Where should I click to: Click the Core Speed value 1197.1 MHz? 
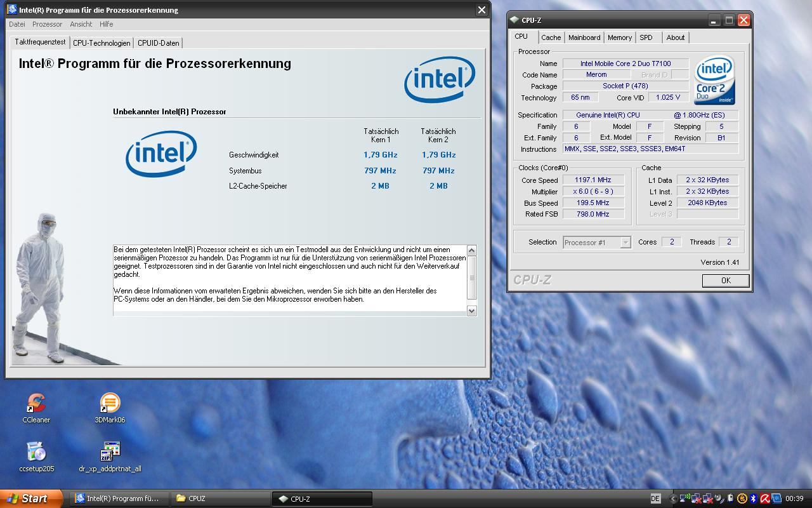pyautogui.click(x=593, y=180)
